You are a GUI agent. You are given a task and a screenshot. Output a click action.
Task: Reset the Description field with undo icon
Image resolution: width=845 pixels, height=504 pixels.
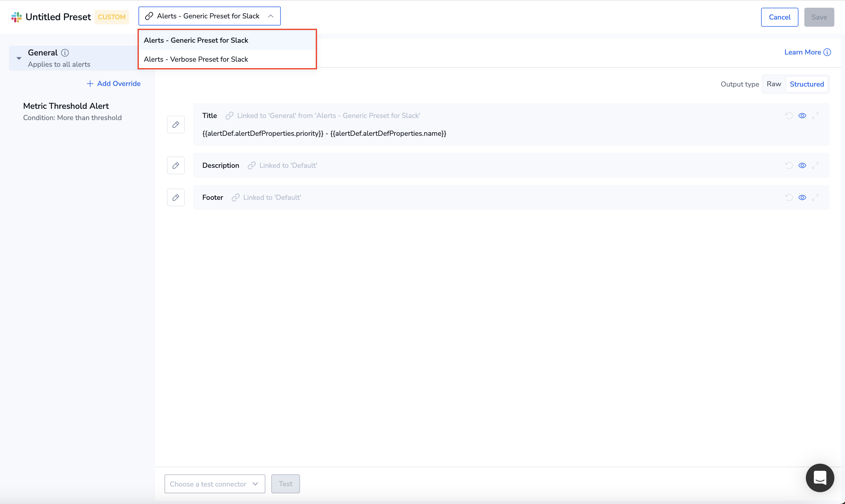point(789,165)
